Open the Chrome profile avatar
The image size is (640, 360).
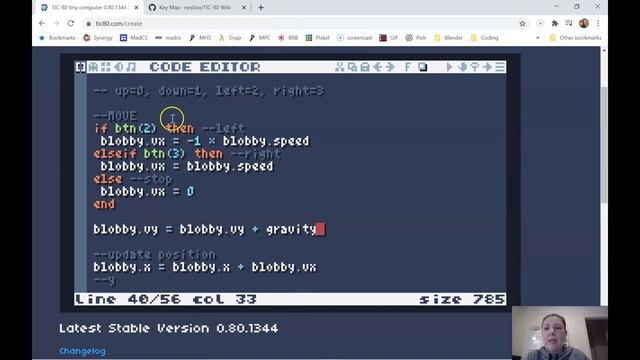(x=584, y=23)
